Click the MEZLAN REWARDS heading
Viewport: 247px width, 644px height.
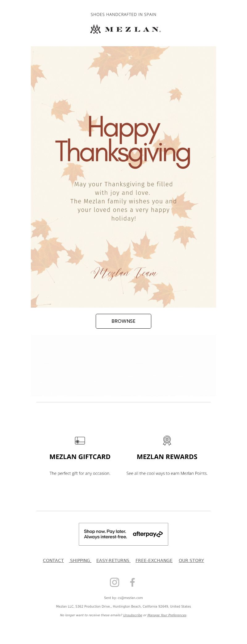click(167, 457)
